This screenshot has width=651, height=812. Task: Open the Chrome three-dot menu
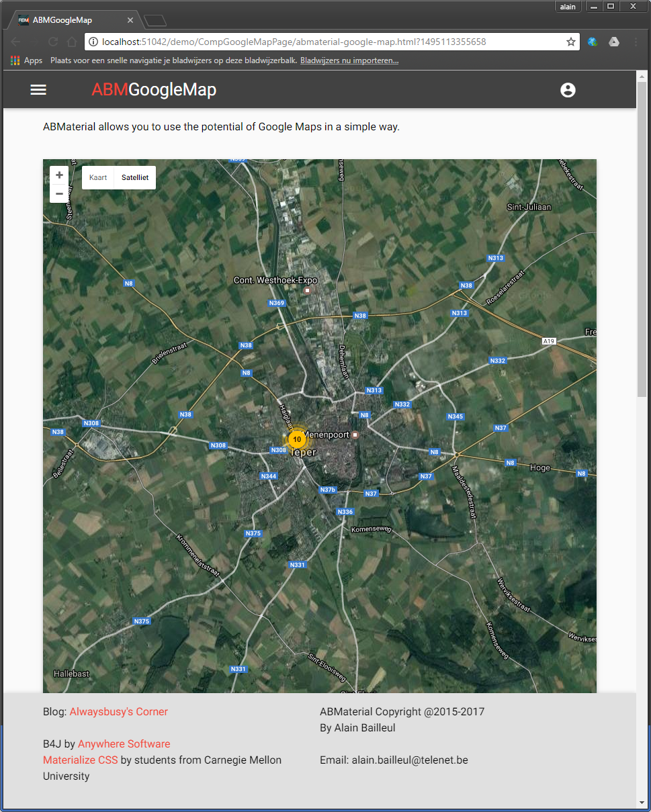(x=636, y=42)
